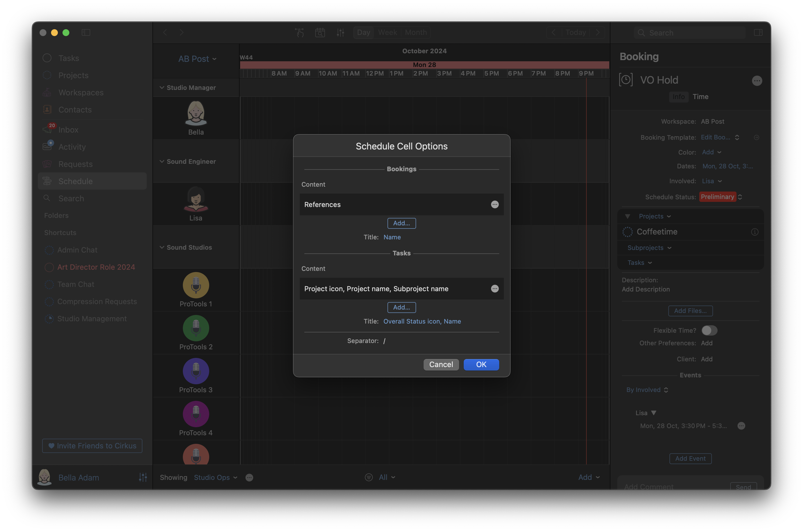Click the OK button in dialog
The width and height of the screenshot is (803, 532).
(x=481, y=364)
